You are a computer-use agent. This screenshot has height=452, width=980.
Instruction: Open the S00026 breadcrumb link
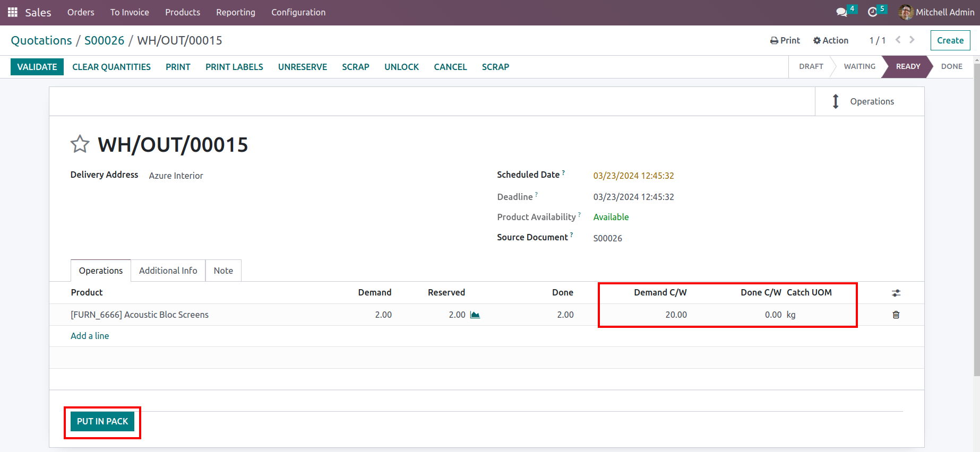click(104, 40)
